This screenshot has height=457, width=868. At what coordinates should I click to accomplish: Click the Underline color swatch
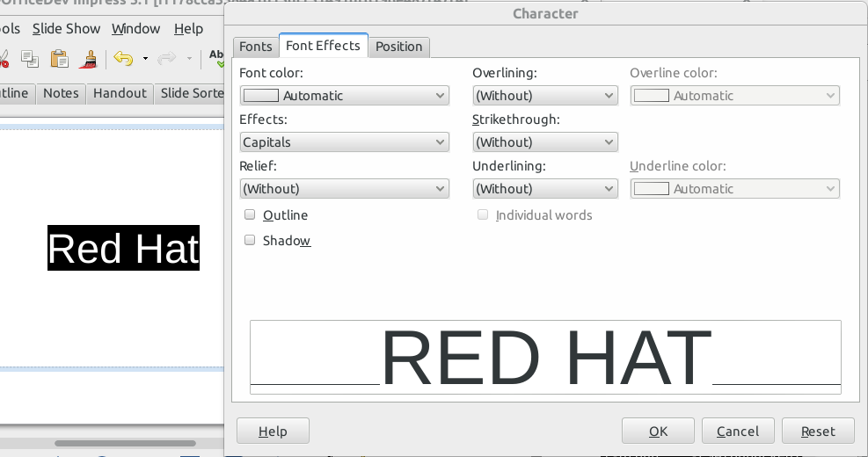coord(652,189)
